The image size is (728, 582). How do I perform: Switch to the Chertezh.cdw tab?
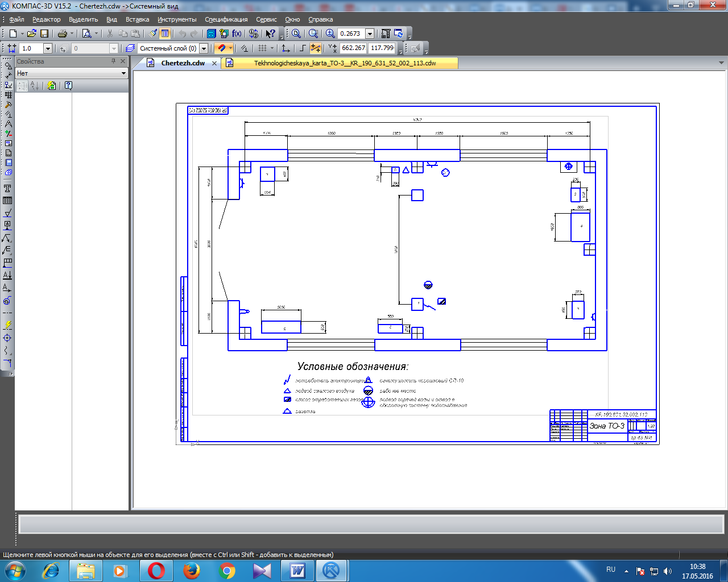click(183, 63)
